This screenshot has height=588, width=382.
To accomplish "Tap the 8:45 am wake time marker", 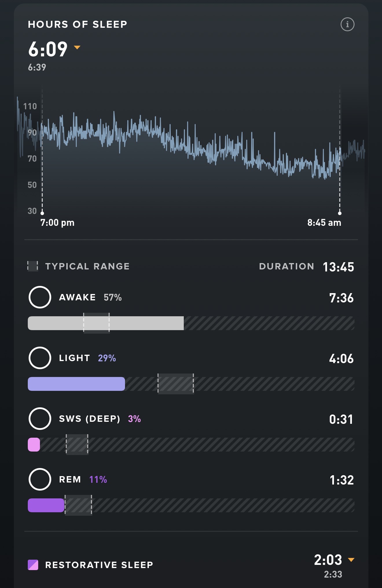I will tap(340, 213).
